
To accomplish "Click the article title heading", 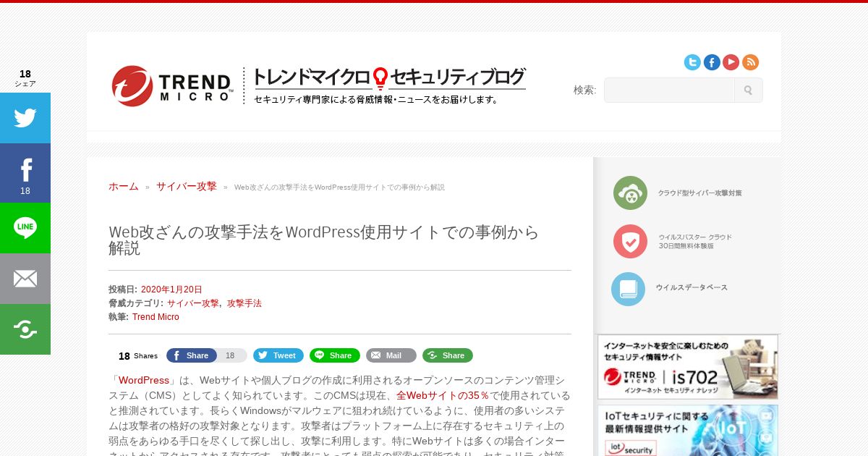I will [x=324, y=240].
